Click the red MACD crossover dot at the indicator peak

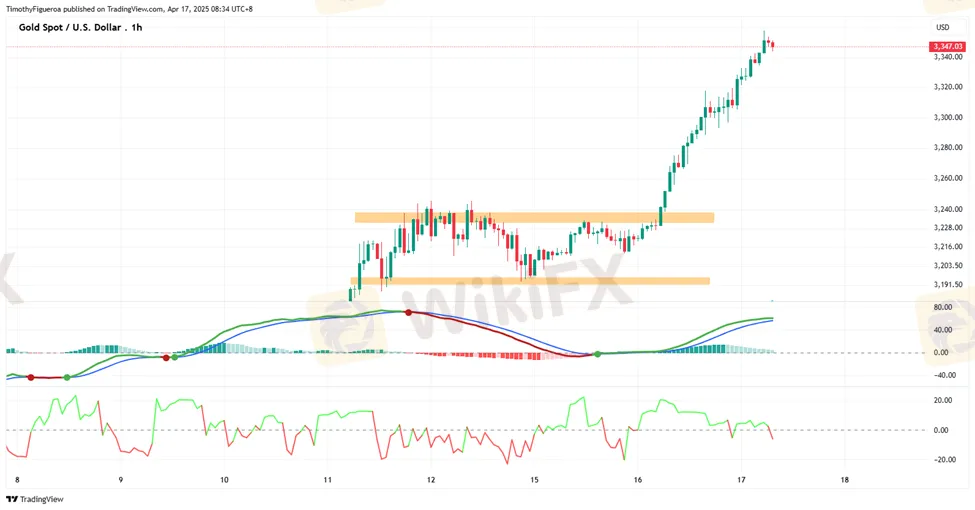click(409, 312)
